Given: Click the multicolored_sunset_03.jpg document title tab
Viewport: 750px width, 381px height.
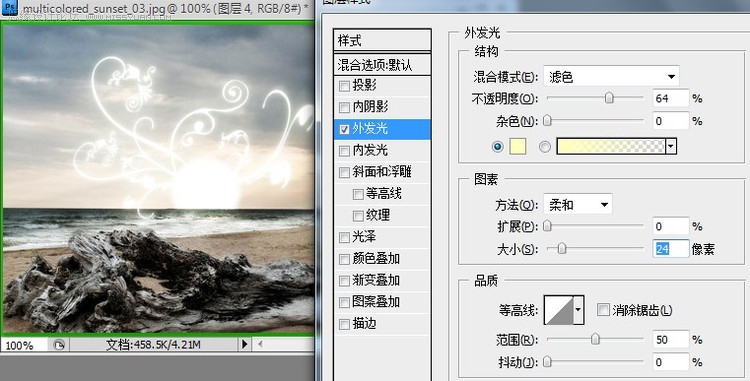Looking at the screenshot, I should click(165, 9).
